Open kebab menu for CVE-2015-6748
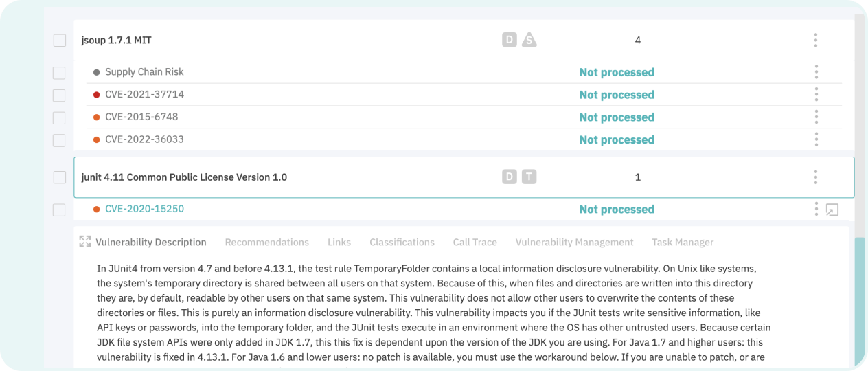868x371 pixels. click(x=816, y=117)
